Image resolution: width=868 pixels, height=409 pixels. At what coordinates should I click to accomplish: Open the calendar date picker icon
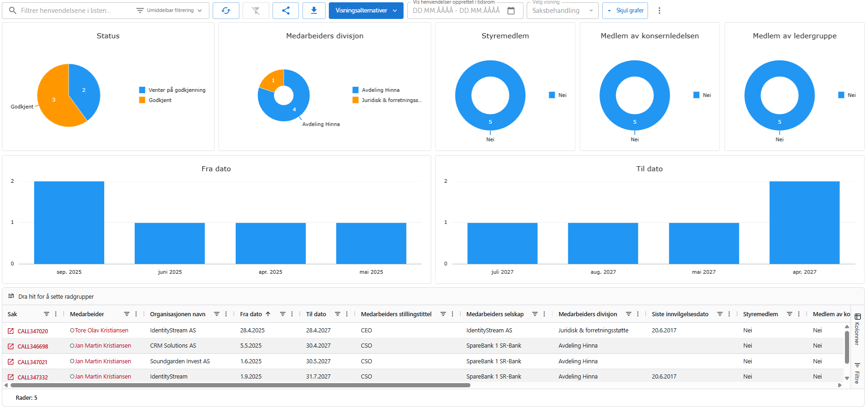(511, 11)
